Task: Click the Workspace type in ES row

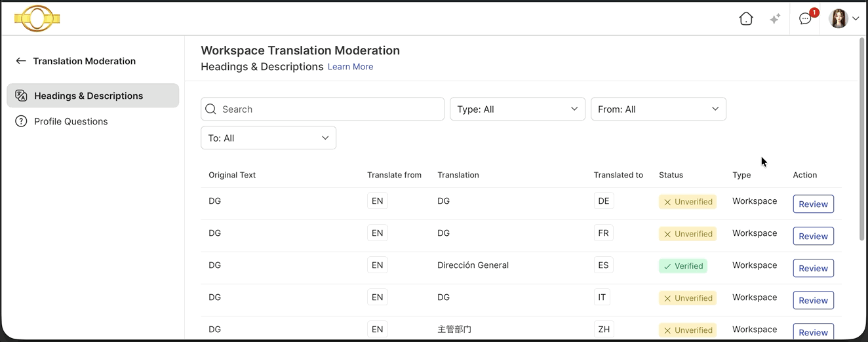Action: coord(755,265)
